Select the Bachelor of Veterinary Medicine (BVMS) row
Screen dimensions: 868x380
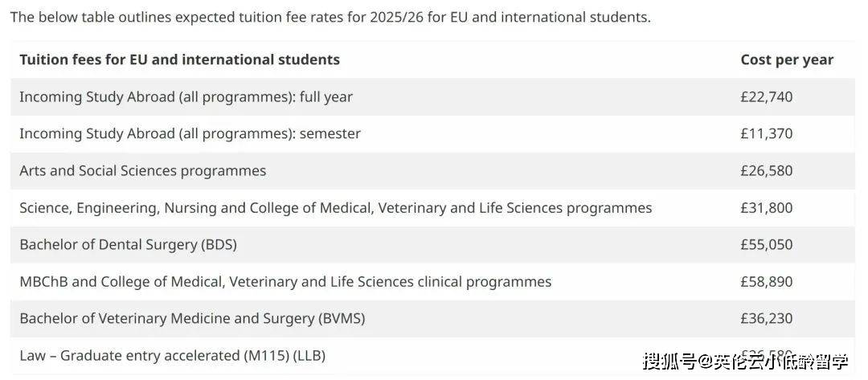pyautogui.click(x=432, y=319)
